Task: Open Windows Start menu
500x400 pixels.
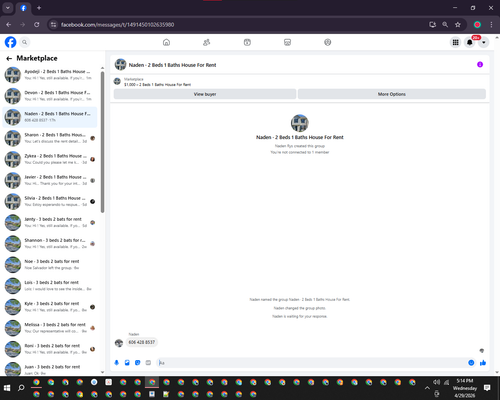Action: click(7, 388)
